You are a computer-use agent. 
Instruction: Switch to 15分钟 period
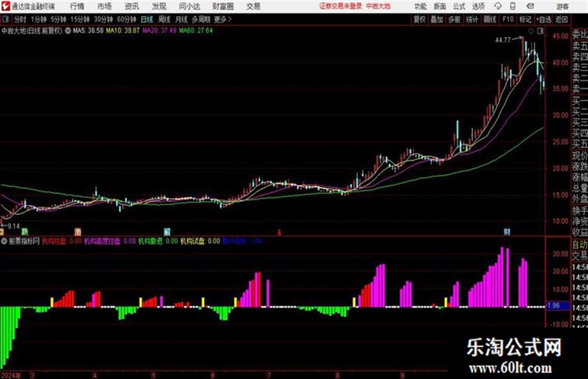[80, 19]
